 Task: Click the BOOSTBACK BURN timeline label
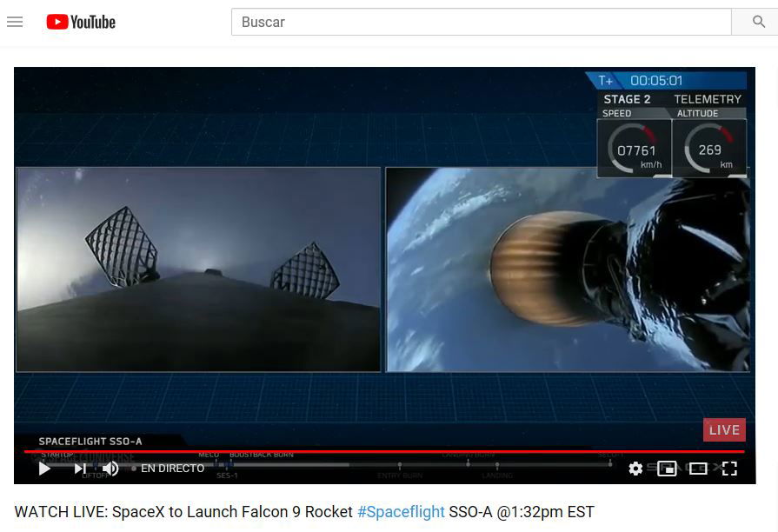262,455
